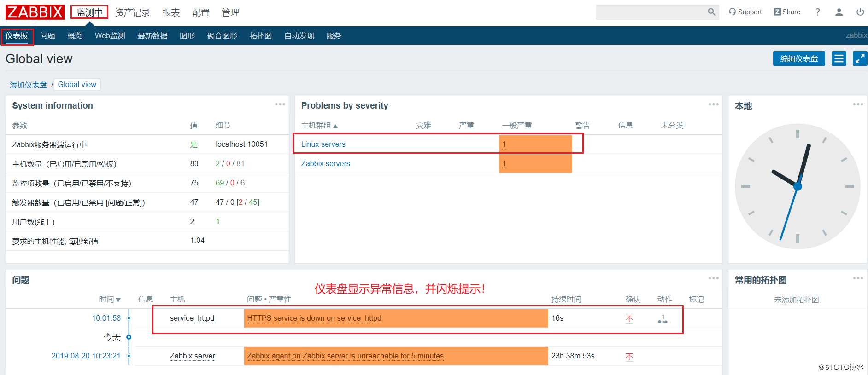Viewport: 868px width, 375px height.
Task: Click Linux servers average severity count cell
Action: 535,144
